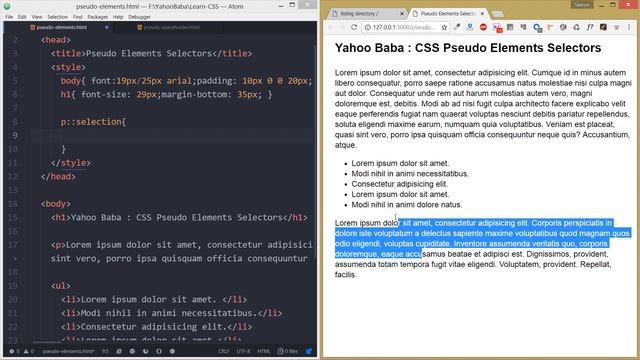Screen dimensions: 640x360
Task: Click the recycle arrows extension icon
Action: point(576,27)
